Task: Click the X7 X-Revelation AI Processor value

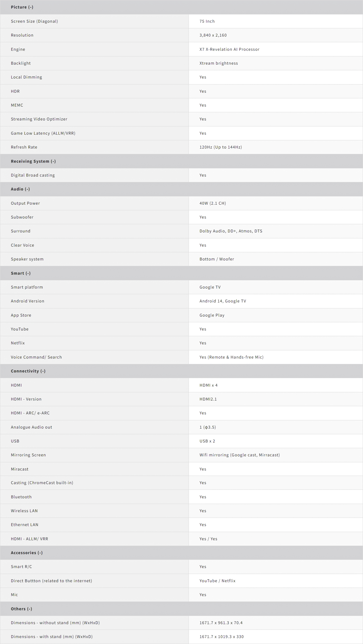Action: [x=229, y=49]
